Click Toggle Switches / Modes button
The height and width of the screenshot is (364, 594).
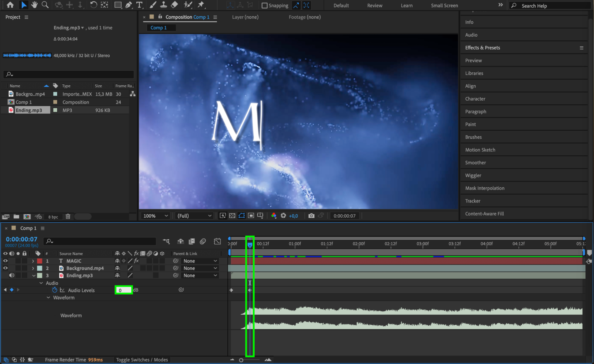[142, 360]
